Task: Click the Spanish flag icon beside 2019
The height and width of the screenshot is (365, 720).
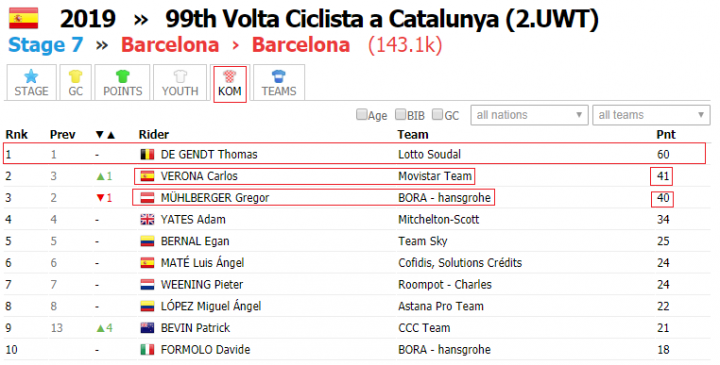Action: (x=23, y=19)
